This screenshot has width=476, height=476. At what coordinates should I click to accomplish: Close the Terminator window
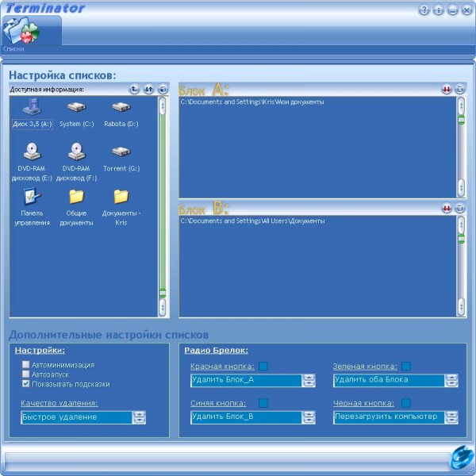click(466, 10)
